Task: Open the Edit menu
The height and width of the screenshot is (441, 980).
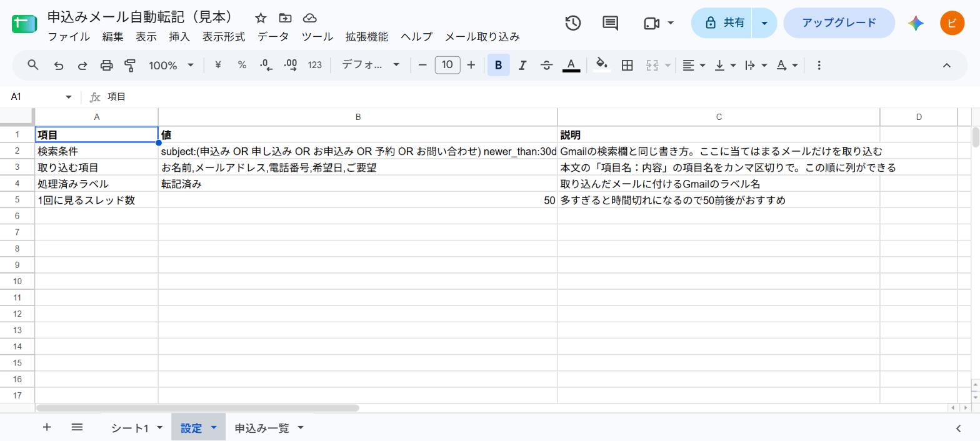Action: click(112, 37)
